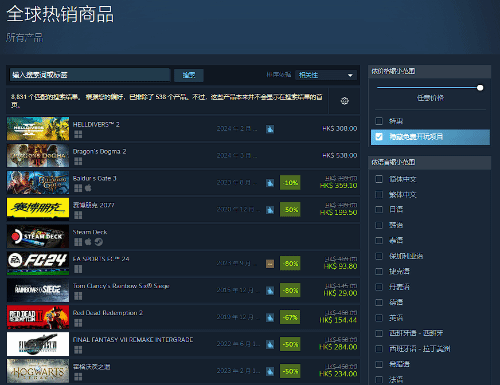This screenshot has width=500, height=385.
Task: Click Rainbow Six Siege positive review icon
Action: pyautogui.click(x=270, y=291)
